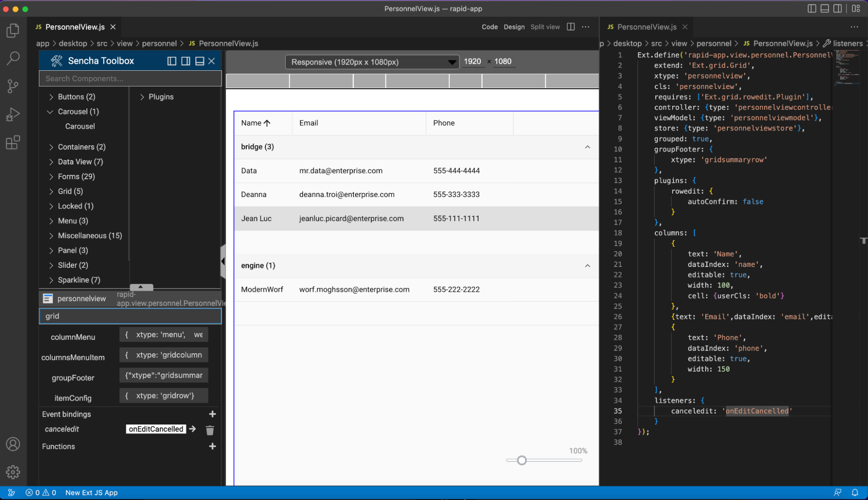The height and width of the screenshot is (500, 868).
Task: Toggle panel layout icon in title bar
Action: pos(825,9)
